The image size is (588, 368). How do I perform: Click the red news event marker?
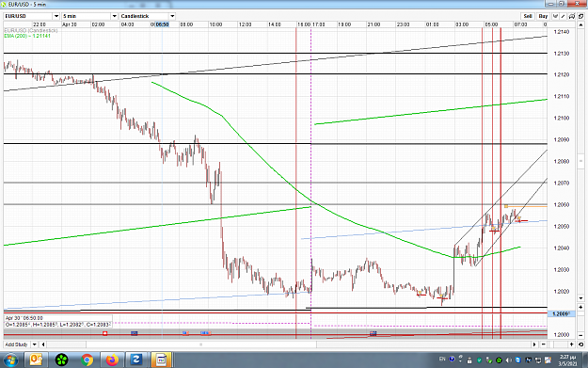click(105, 333)
